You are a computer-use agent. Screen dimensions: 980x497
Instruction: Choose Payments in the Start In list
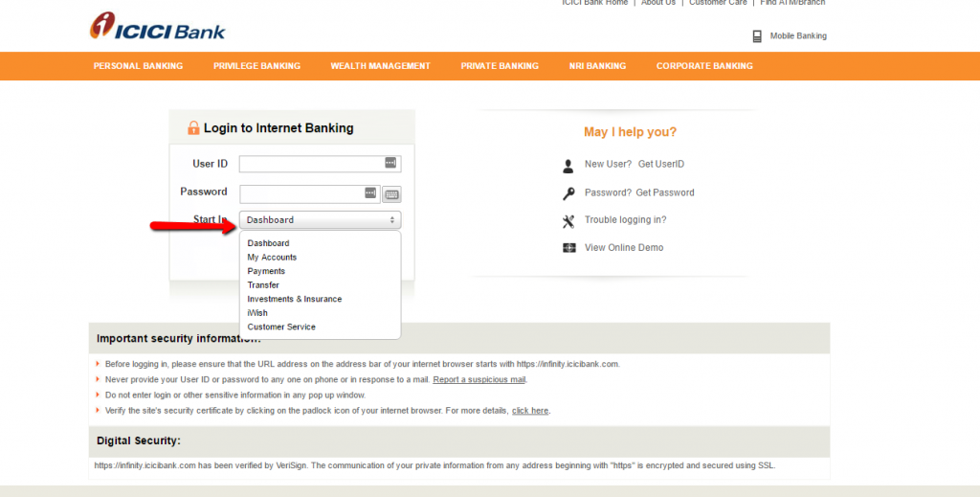click(x=266, y=271)
